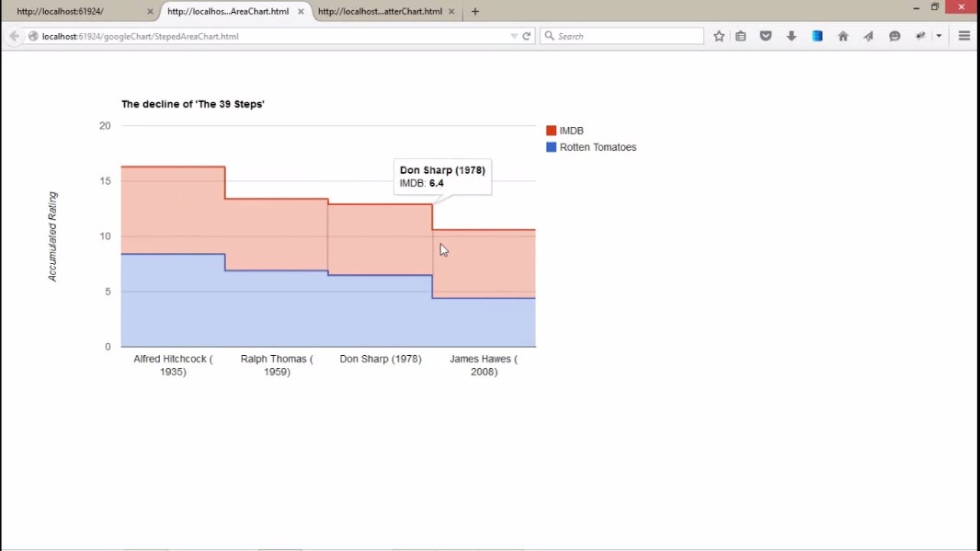980x551 pixels.
Task: Click the y-axis value 5
Action: tap(108, 291)
